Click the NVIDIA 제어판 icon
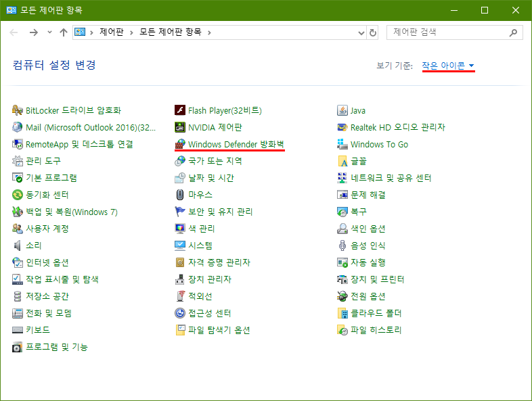 point(180,127)
